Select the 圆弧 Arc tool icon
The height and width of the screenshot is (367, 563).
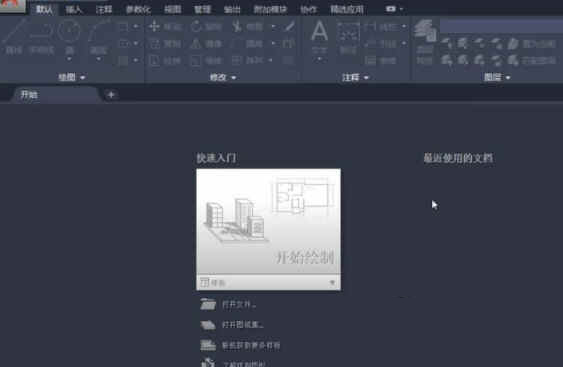[98, 31]
